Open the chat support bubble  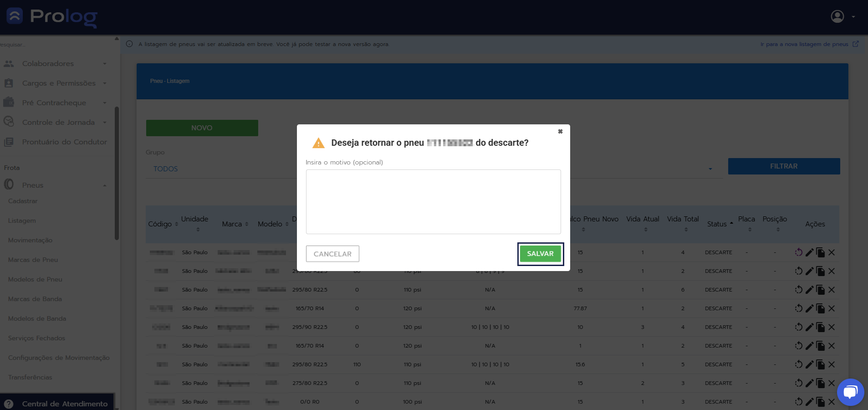click(x=850, y=392)
